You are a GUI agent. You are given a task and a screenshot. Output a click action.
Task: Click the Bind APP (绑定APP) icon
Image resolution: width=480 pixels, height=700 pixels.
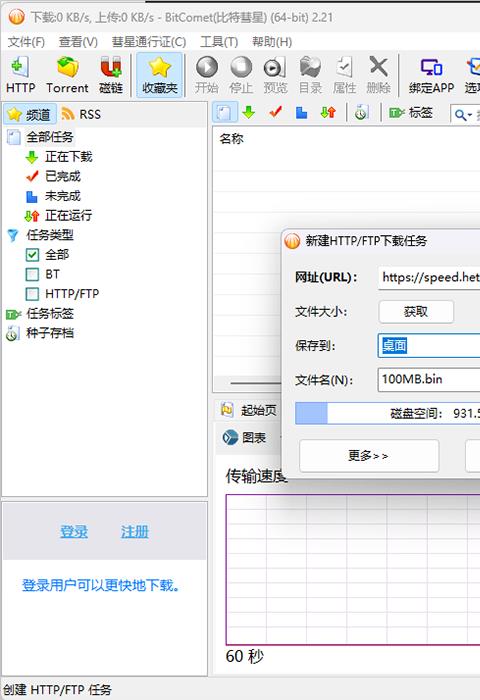(431, 75)
